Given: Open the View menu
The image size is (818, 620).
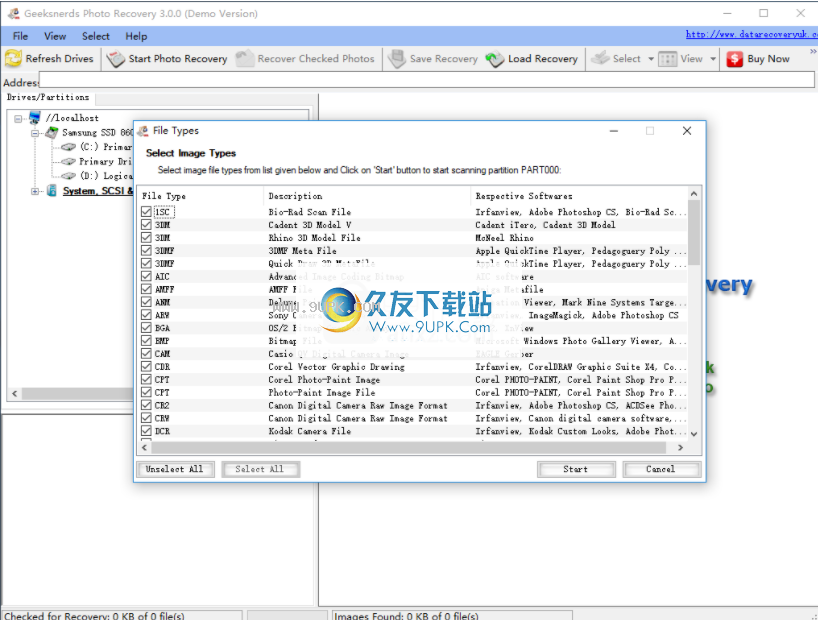Looking at the screenshot, I should coord(55,36).
